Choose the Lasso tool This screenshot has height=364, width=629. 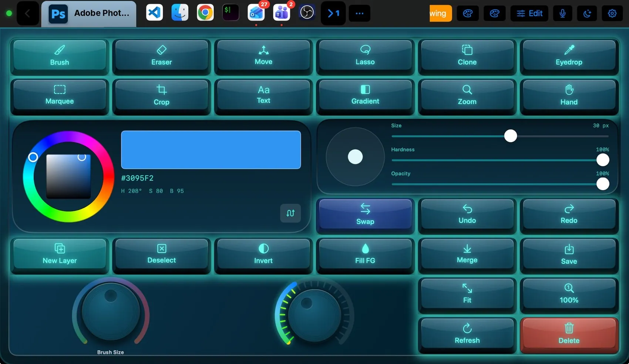(x=365, y=56)
